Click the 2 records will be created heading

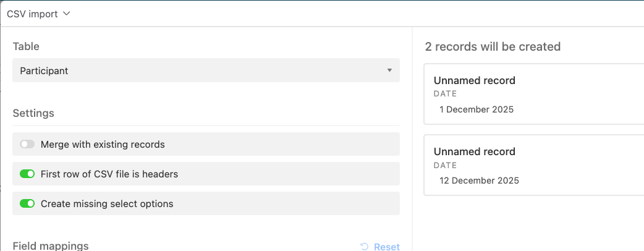coord(493,46)
